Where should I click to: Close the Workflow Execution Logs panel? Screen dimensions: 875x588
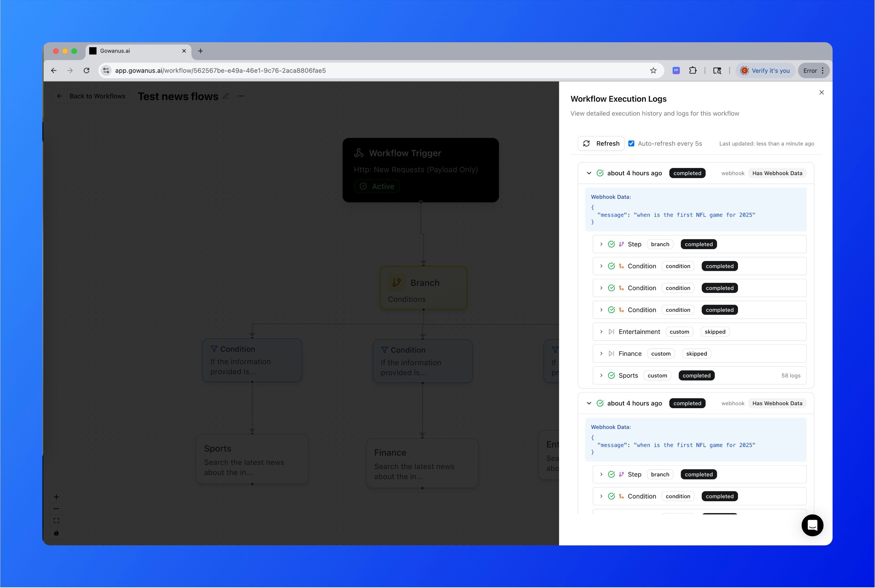[x=822, y=92]
